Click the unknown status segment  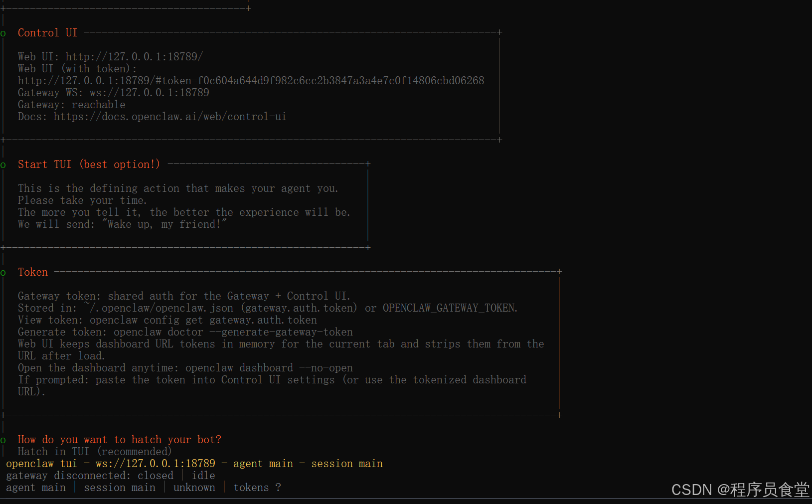[x=194, y=488]
